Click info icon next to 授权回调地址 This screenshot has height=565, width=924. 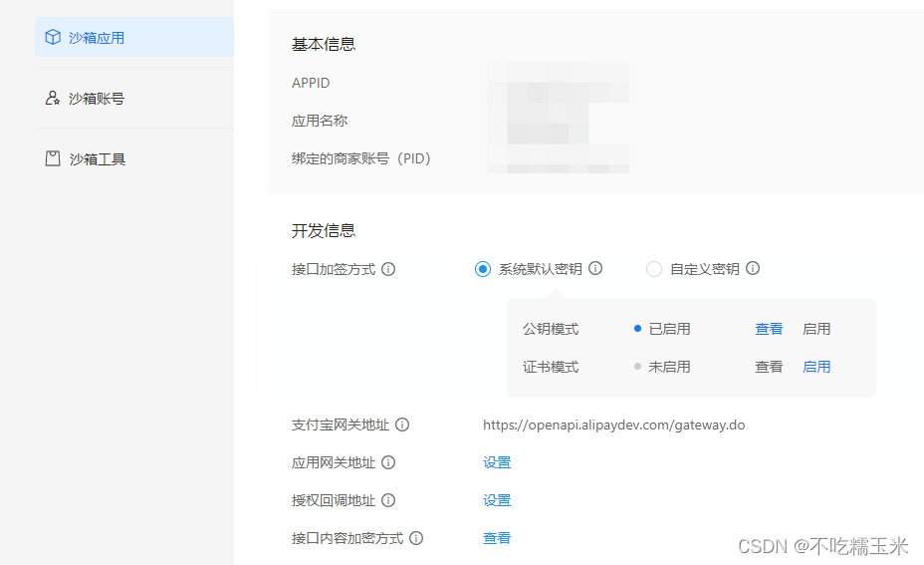[388, 500]
